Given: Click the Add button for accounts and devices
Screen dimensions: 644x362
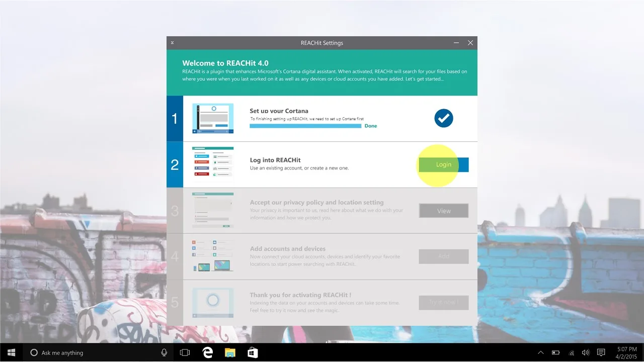Looking at the screenshot, I should pos(444,256).
